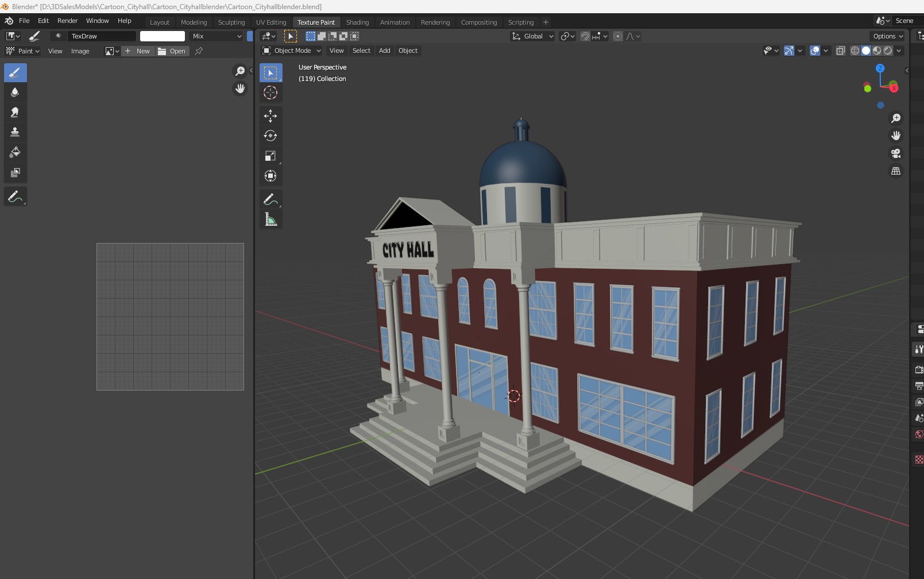Toggle the image pin icon
This screenshot has height=579, width=924.
click(199, 51)
